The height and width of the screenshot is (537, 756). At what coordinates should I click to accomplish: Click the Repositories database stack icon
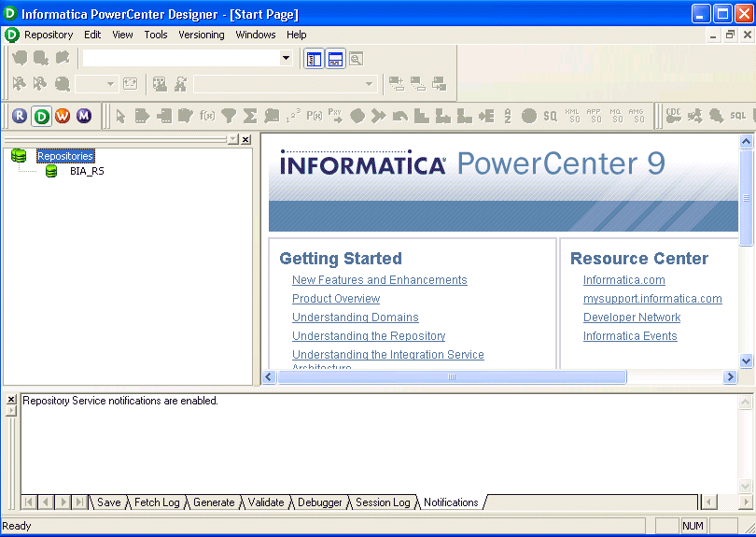[19, 155]
